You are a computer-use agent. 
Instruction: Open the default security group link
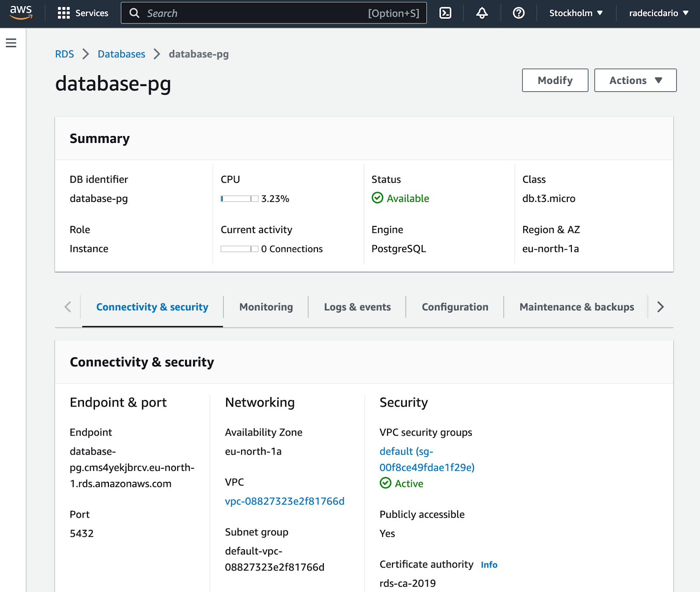coord(427,459)
